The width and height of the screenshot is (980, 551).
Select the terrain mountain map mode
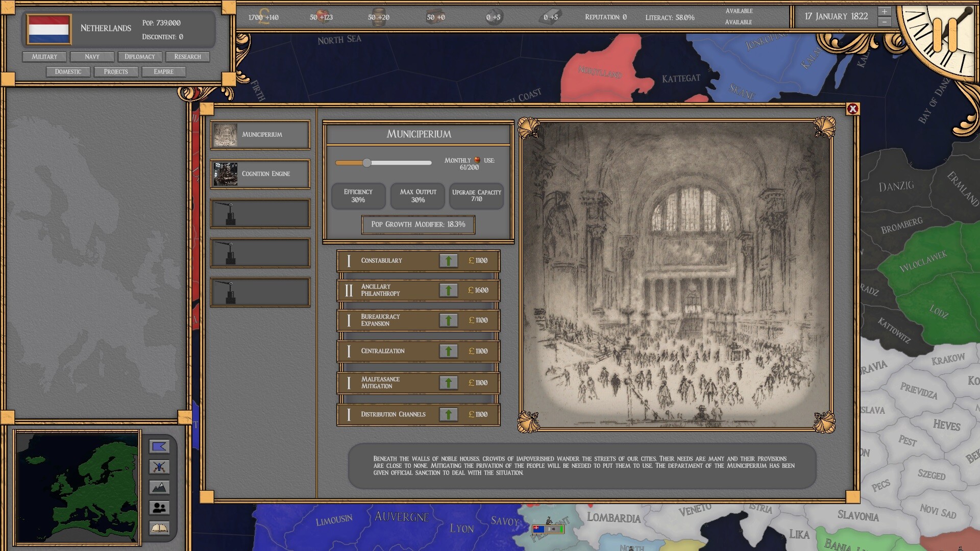(x=159, y=487)
